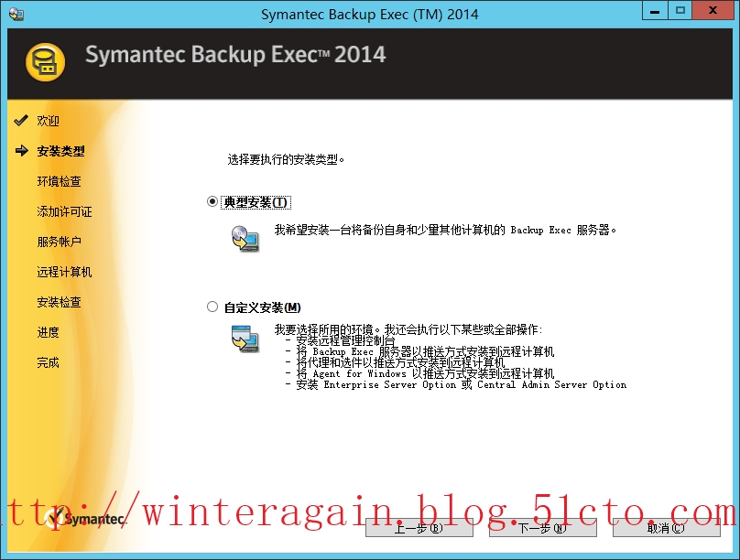This screenshot has height=560, width=740.
Task: Click the checkmark next to 欢迎
Action: [x=21, y=121]
